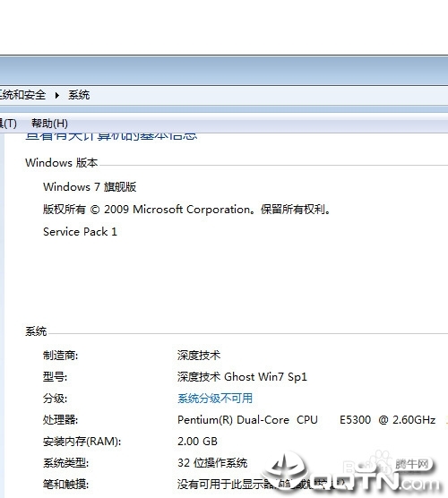Click the 制造商 label
This screenshot has height=498, width=448.
click(60, 355)
